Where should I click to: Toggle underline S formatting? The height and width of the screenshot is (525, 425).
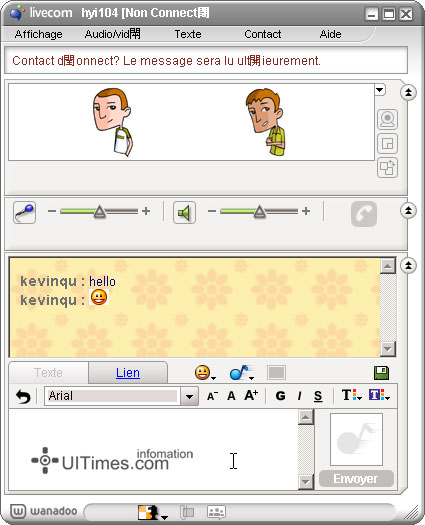(x=318, y=396)
